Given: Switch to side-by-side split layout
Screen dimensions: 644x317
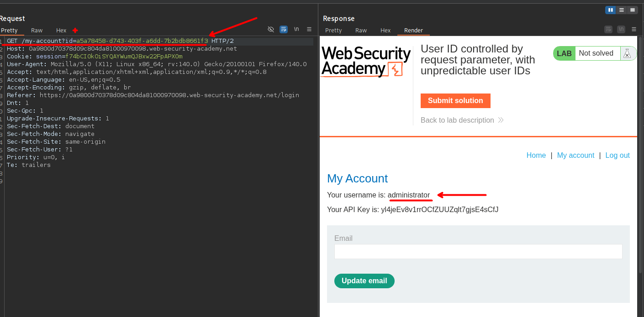Looking at the screenshot, I should (x=611, y=10).
